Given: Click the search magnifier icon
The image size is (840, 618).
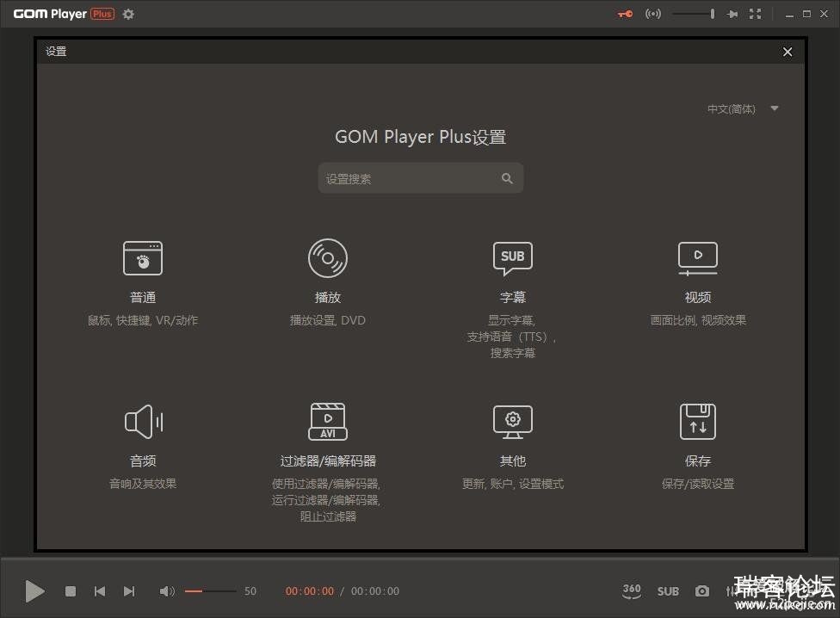Looking at the screenshot, I should [507, 179].
